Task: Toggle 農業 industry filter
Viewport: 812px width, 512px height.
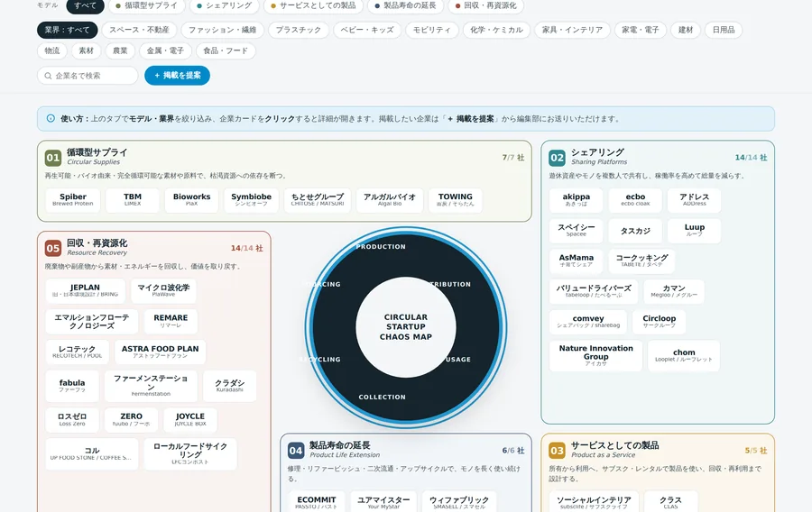Action: pos(120,50)
